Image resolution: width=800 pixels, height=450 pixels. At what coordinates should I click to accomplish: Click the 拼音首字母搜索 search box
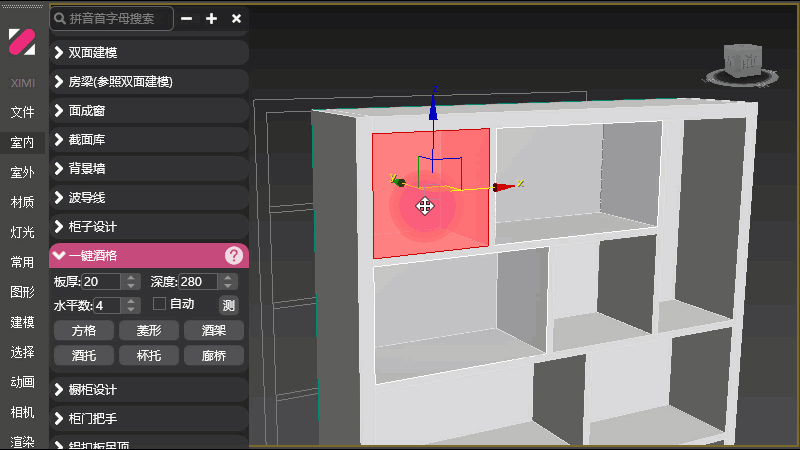coord(112,19)
